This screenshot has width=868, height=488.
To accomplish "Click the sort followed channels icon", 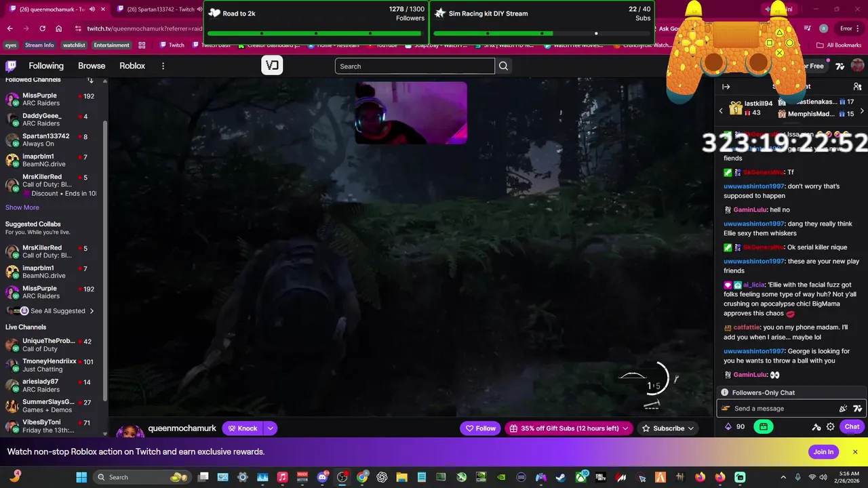I will pos(90,80).
